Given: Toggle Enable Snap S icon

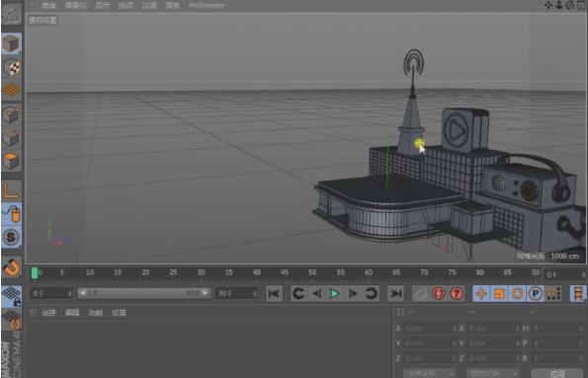Looking at the screenshot, I should click(x=11, y=237).
